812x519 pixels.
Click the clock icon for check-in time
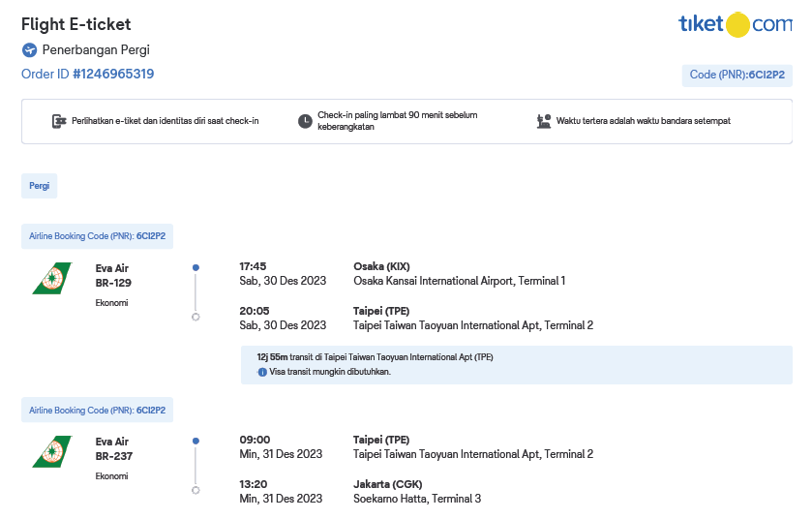tap(305, 121)
